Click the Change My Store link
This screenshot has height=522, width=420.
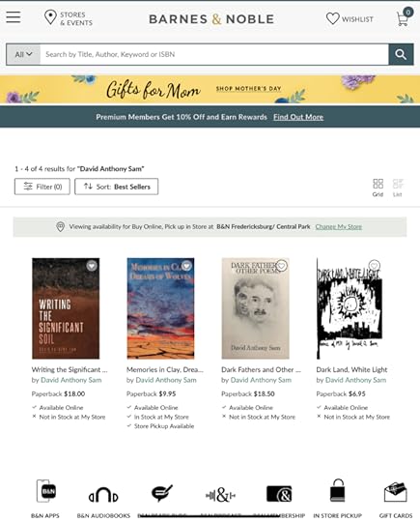coord(339,227)
